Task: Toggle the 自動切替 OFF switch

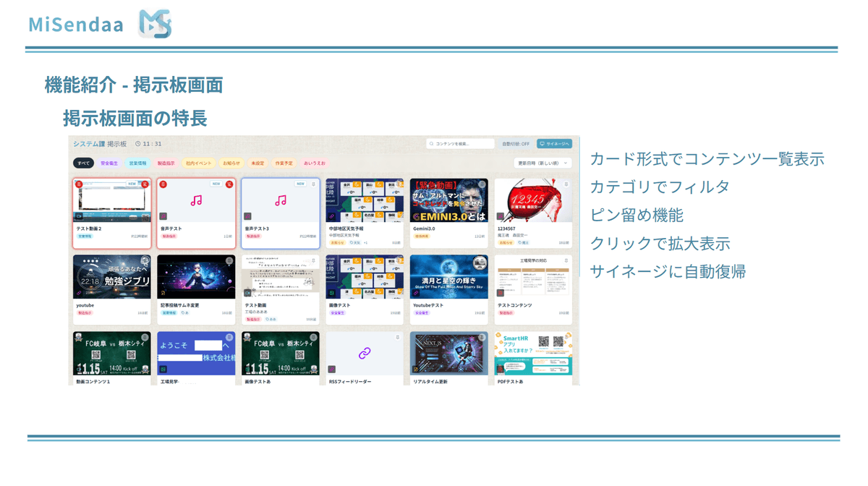Action: (516, 144)
